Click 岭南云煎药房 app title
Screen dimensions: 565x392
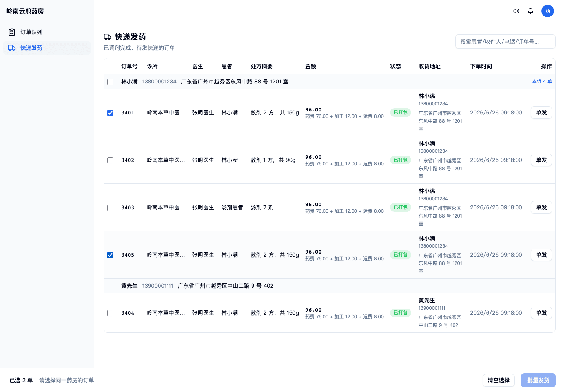(x=25, y=11)
